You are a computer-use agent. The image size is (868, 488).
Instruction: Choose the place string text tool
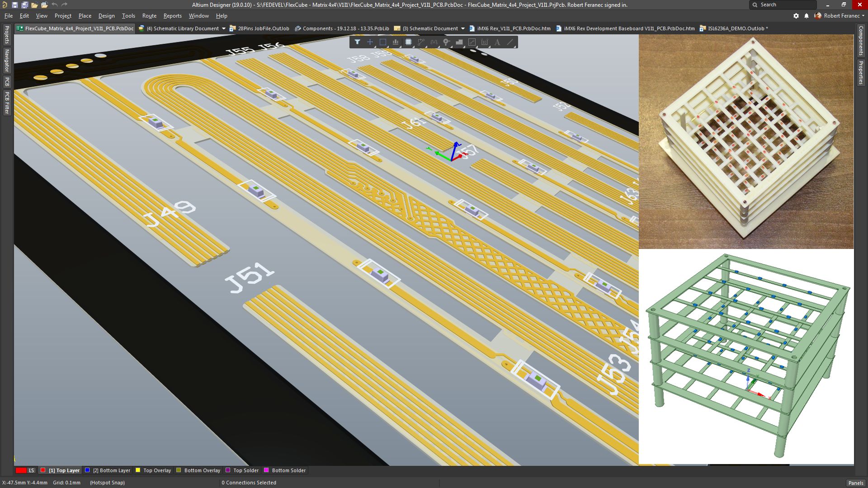(497, 42)
